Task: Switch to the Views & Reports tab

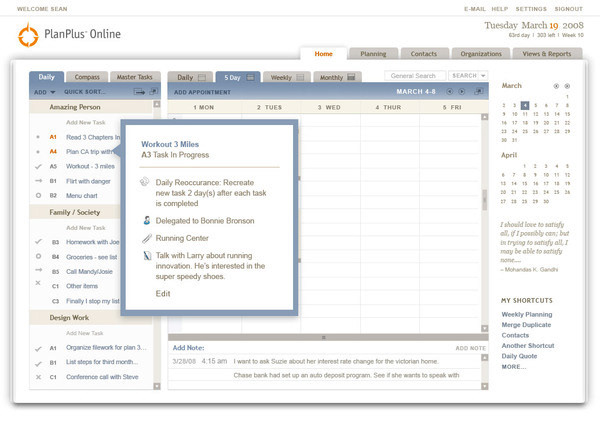Action: click(x=547, y=54)
